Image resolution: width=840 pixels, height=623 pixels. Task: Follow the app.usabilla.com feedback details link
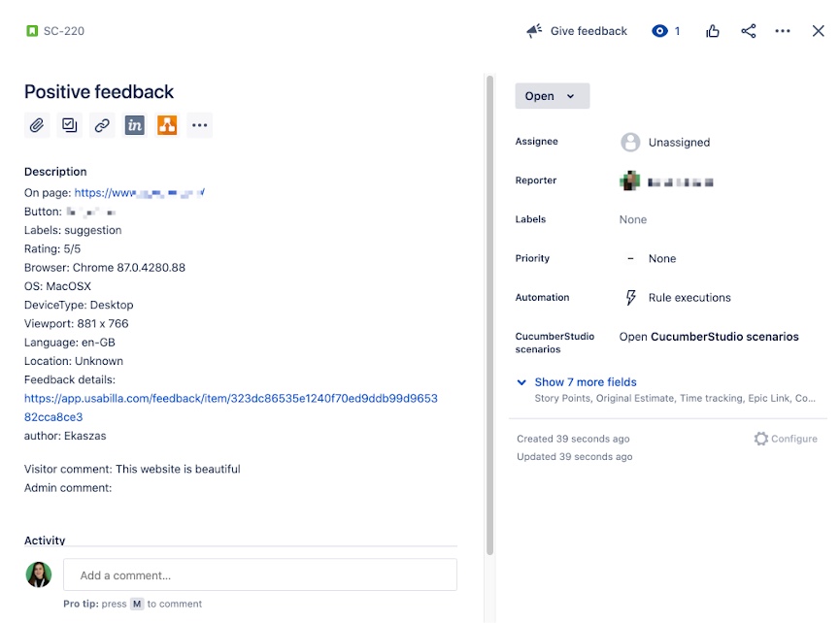[230, 398]
